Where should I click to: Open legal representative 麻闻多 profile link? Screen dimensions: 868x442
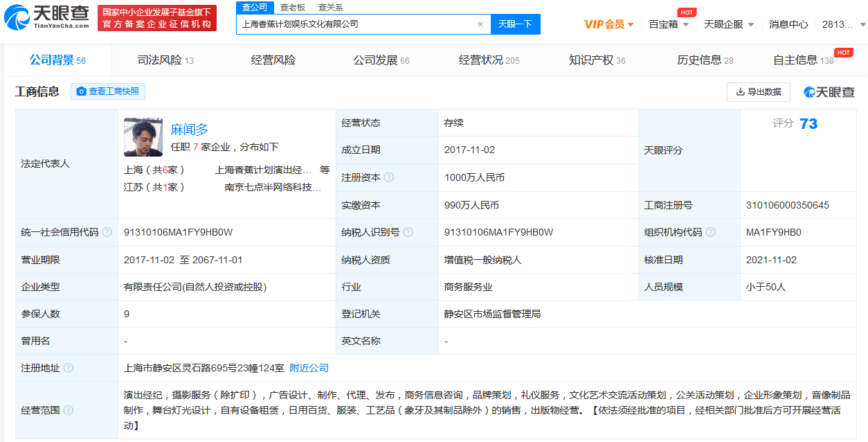coord(189,130)
